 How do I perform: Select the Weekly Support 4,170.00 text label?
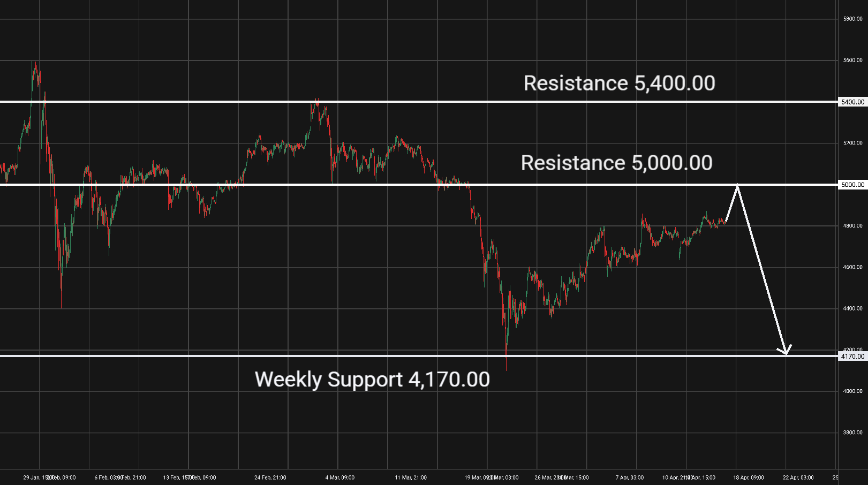coord(372,380)
